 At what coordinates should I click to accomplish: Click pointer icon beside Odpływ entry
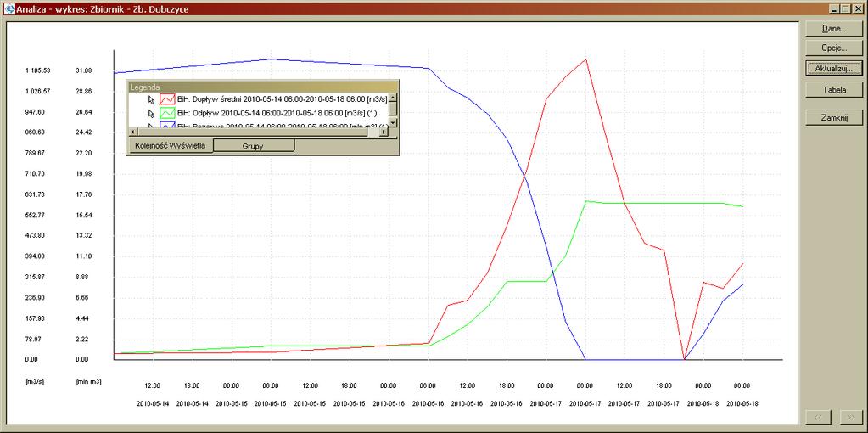pyautogui.click(x=151, y=113)
